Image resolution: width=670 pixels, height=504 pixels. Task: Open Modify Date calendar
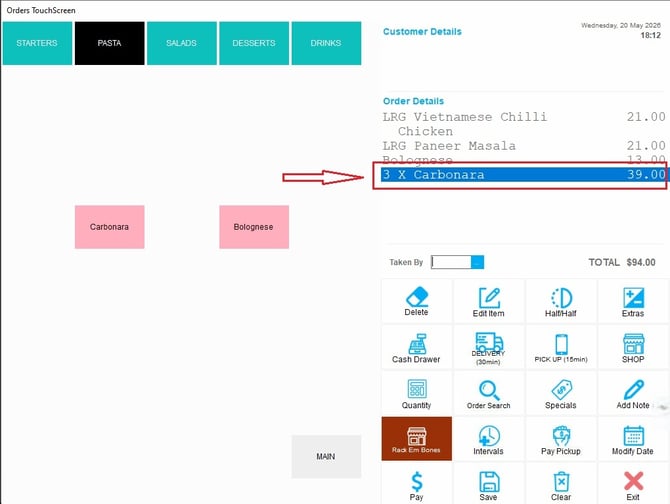click(633, 440)
